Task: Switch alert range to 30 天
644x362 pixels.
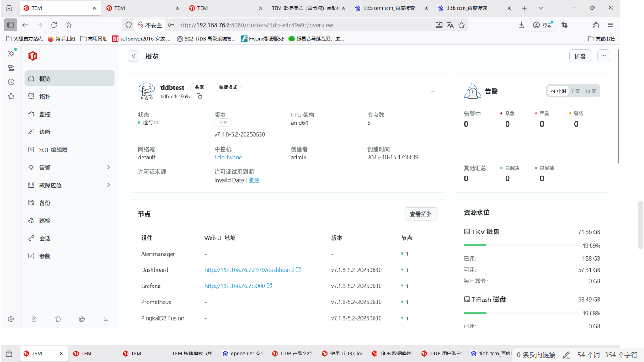Action: point(590,91)
